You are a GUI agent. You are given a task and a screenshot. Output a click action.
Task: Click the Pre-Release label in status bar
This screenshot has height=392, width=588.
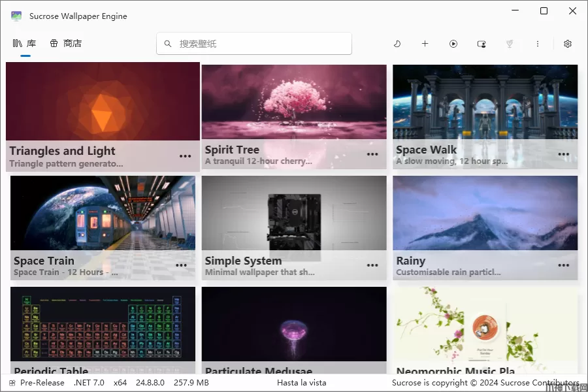pos(42,383)
